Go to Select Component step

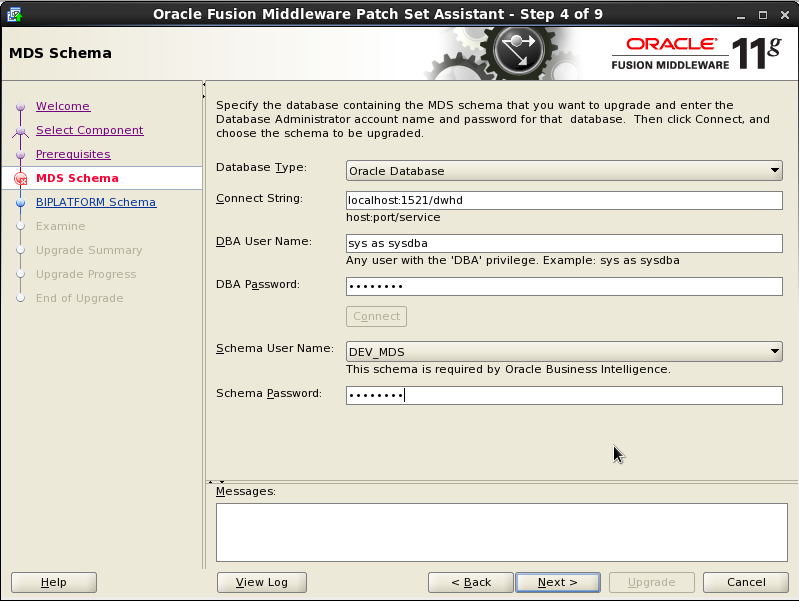click(x=90, y=130)
